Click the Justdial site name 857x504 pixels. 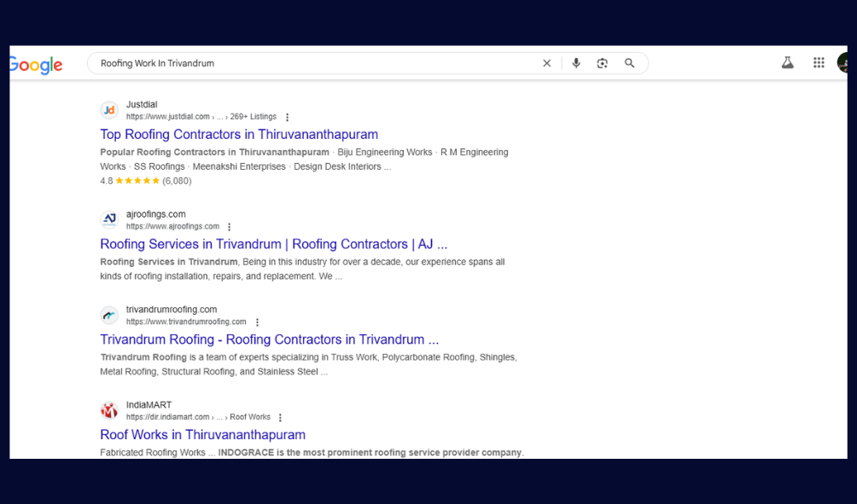[x=142, y=104]
